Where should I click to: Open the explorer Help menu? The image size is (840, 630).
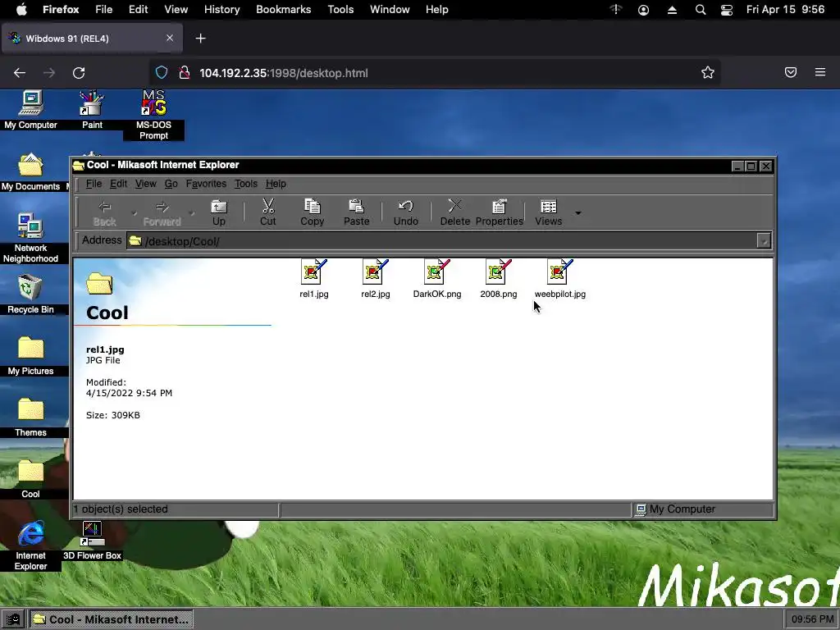pyautogui.click(x=276, y=184)
